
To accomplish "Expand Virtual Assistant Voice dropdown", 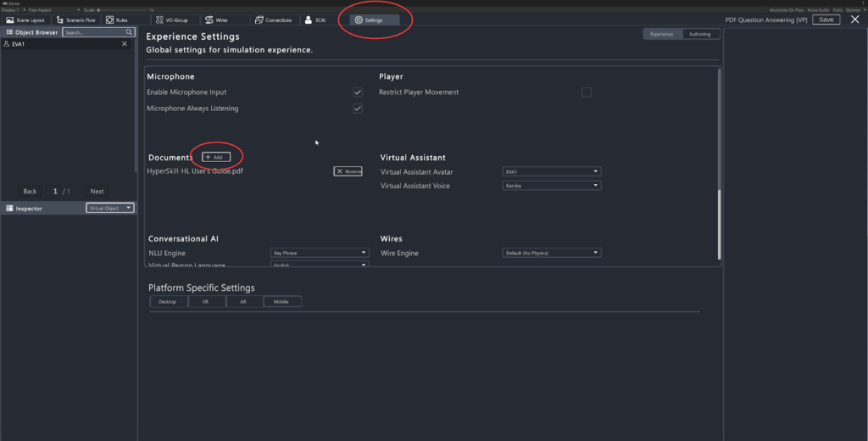I will pos(551,185).
